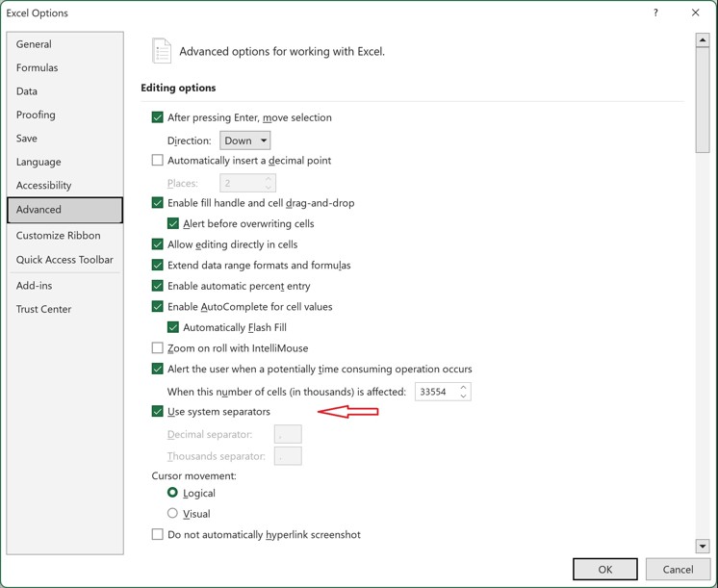Select the Advanced category
This screenshot has width=718, height=588.
pyautogui.click(x=65, y=210)
